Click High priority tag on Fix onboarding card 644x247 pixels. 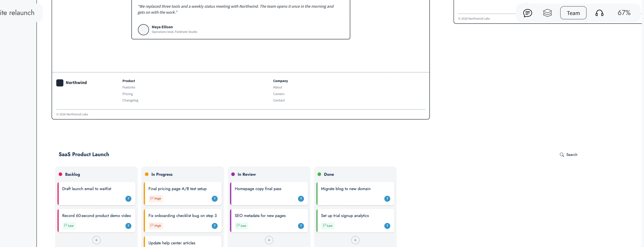(156, 226)
